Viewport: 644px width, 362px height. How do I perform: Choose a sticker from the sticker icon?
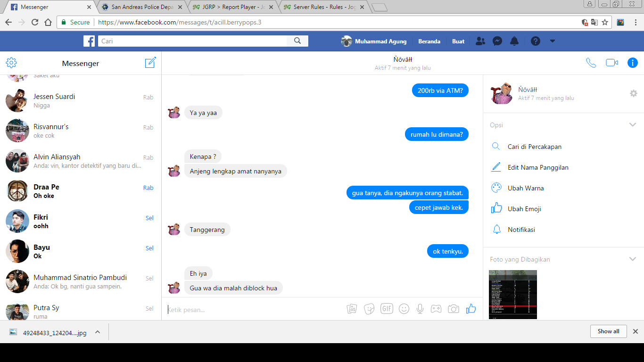369,309
